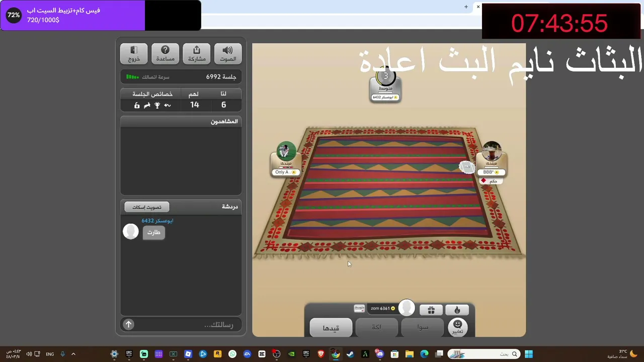Open File Explorer from the taskbar
Image resolution: width=644 pixels, height=362 pixels.
409,354
